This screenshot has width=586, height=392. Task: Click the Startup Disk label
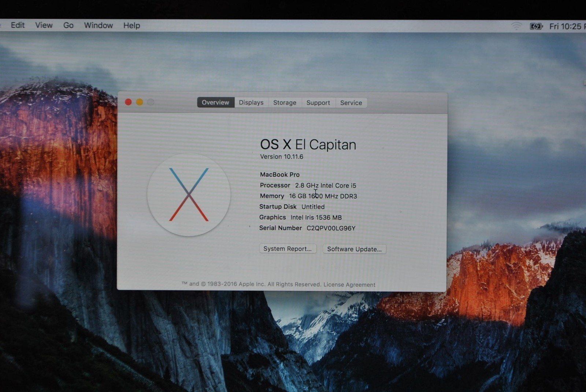(278, 207)
